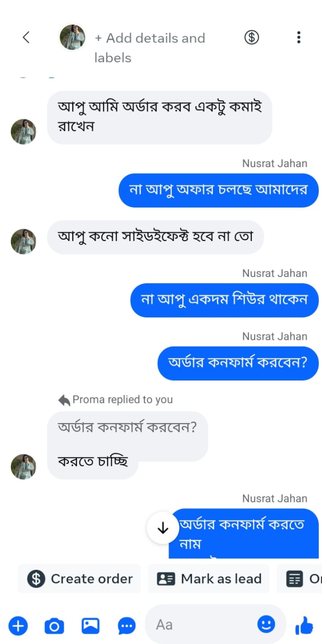Open the camera to take a photo
Image resolution: width=322 pixels, height=644 pixels.
point(54,626)
